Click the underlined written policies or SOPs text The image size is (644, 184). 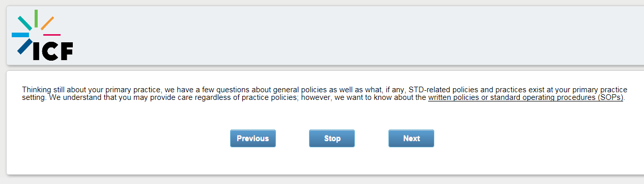click(x=525, y=97)
